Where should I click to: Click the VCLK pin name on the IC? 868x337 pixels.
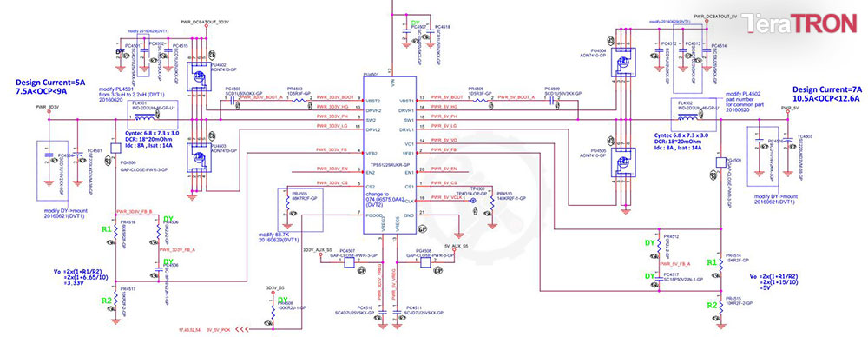point(409,202)
